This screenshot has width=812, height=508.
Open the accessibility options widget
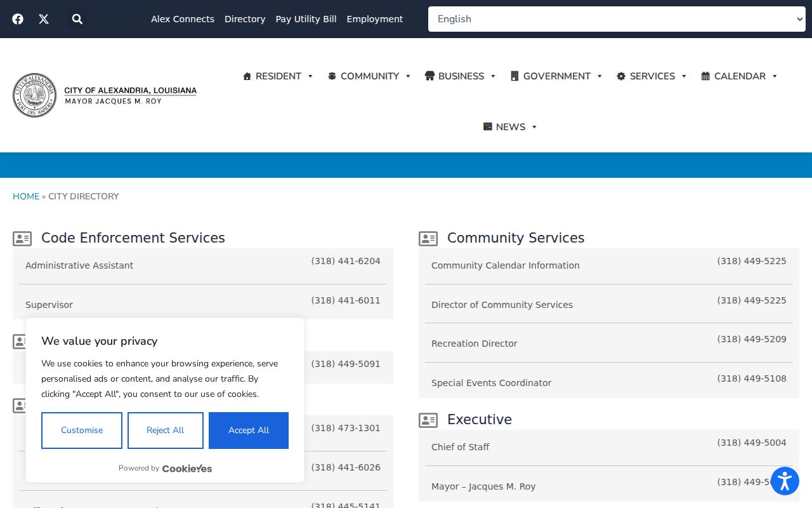click(x=785, y=481)
